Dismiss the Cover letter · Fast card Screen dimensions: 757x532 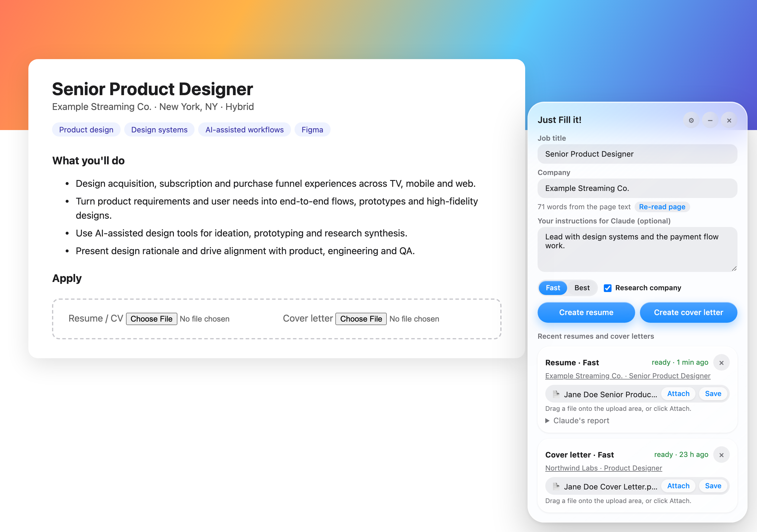[x=722, y=455]
